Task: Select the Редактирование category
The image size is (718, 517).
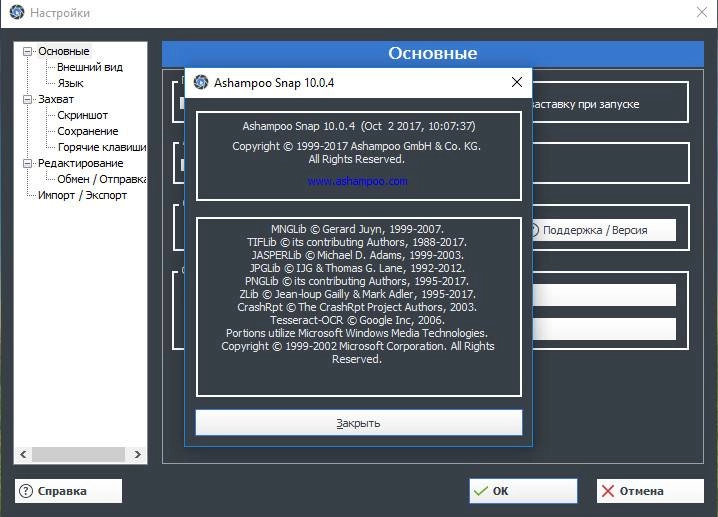Action: coord(81,163)
